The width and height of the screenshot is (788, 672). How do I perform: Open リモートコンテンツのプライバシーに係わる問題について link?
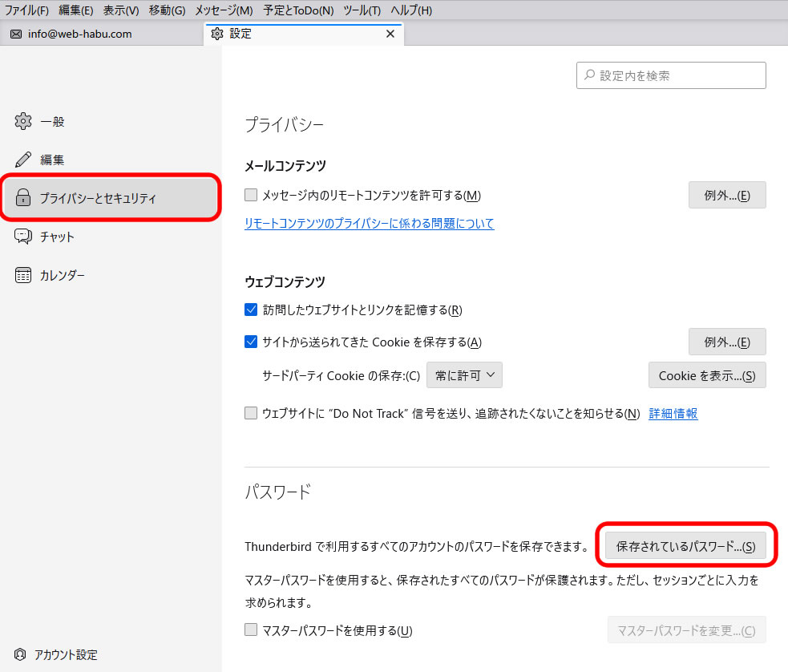point(369,224)
